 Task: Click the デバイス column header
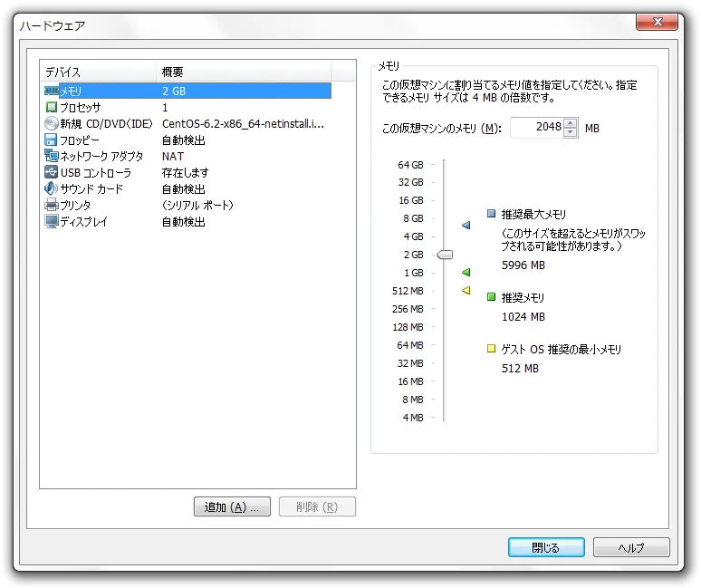tap(99, 72)
